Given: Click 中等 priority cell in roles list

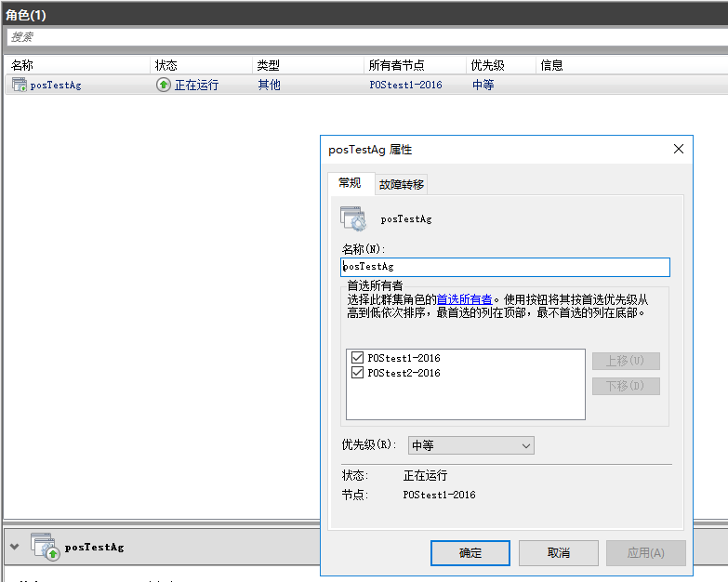Looking at the screenshot, I should click(483, 85).
